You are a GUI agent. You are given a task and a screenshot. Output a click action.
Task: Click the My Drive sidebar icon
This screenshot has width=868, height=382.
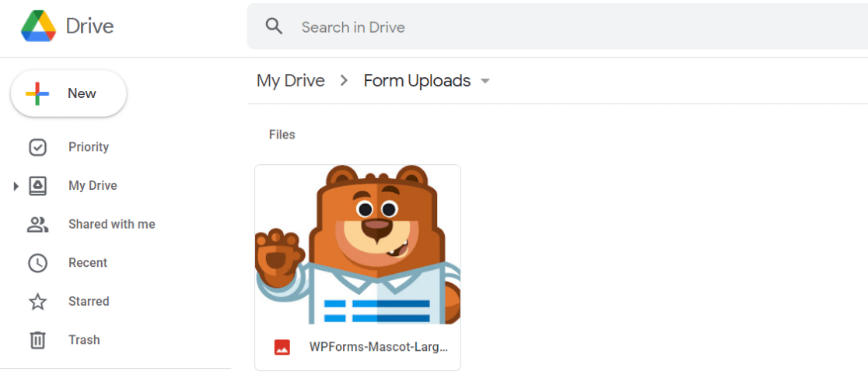(x=37, y=186)
